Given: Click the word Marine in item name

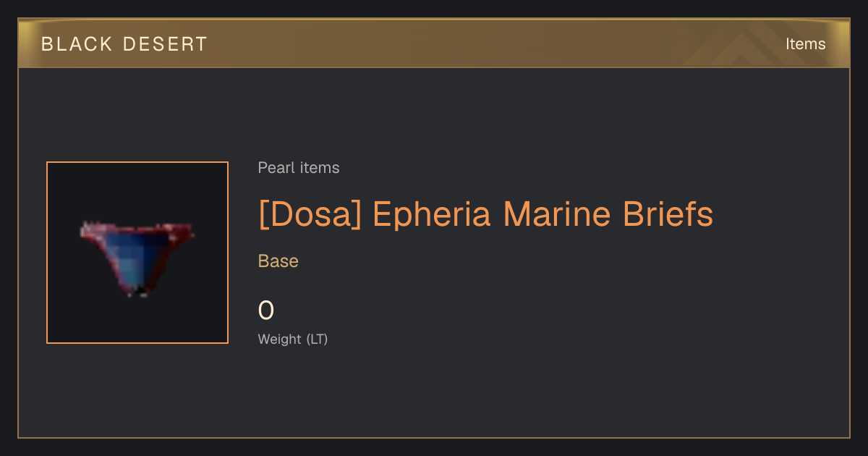Looking at the screenshot, I should 556,214.
